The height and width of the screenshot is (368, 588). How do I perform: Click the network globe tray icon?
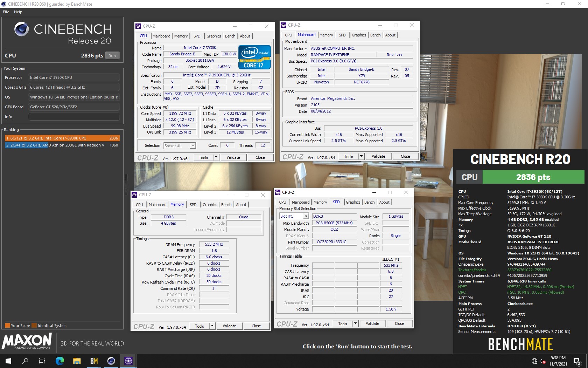[534, 361]
